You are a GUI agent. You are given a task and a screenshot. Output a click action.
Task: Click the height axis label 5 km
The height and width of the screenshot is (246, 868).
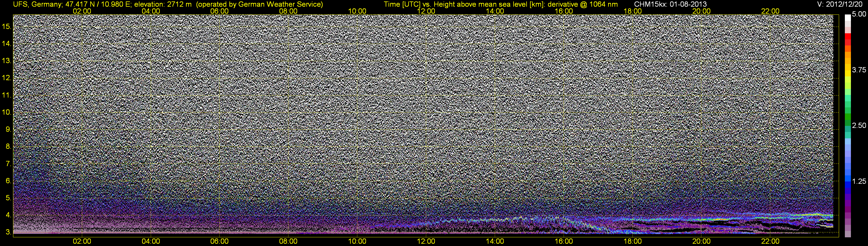click(x=8, y=198)
